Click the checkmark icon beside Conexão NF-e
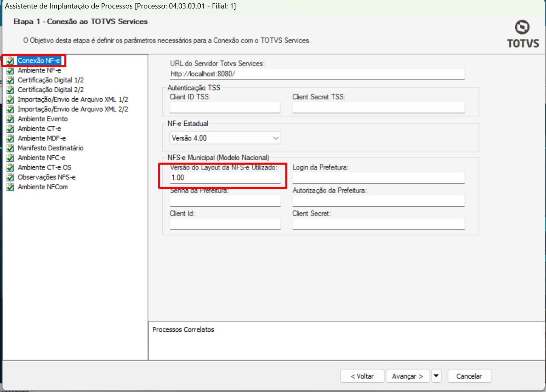 [x=11, y=61]
